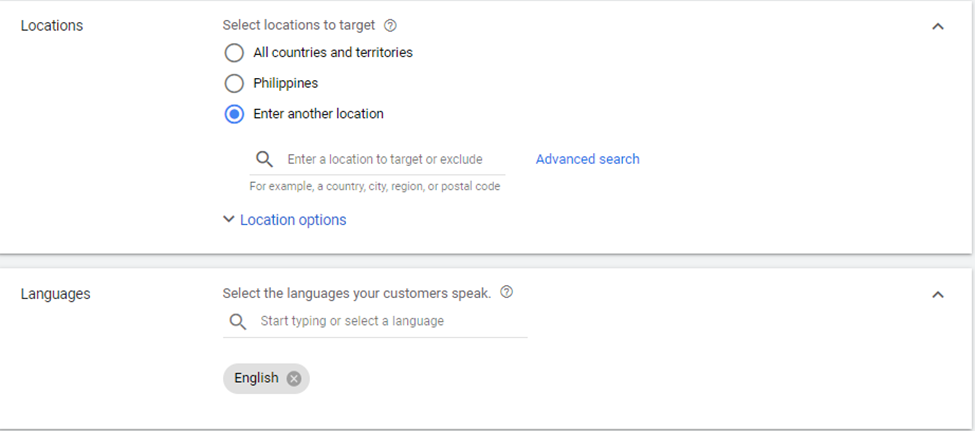This screenshot has width=975, height=431.
Task: Click the magnifier icon in language search
Action: (238, 321)
